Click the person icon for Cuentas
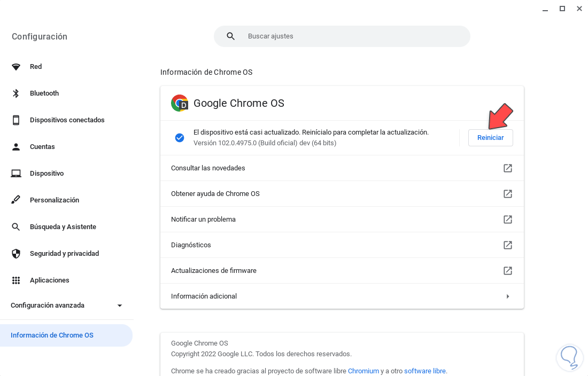588x376 pixels. click(16, 147)
